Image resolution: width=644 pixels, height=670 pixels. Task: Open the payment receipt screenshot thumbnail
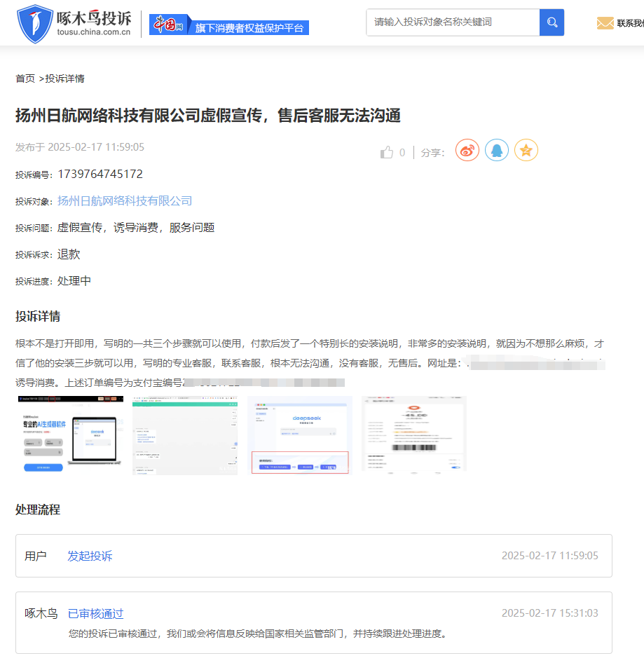point(414,435)
